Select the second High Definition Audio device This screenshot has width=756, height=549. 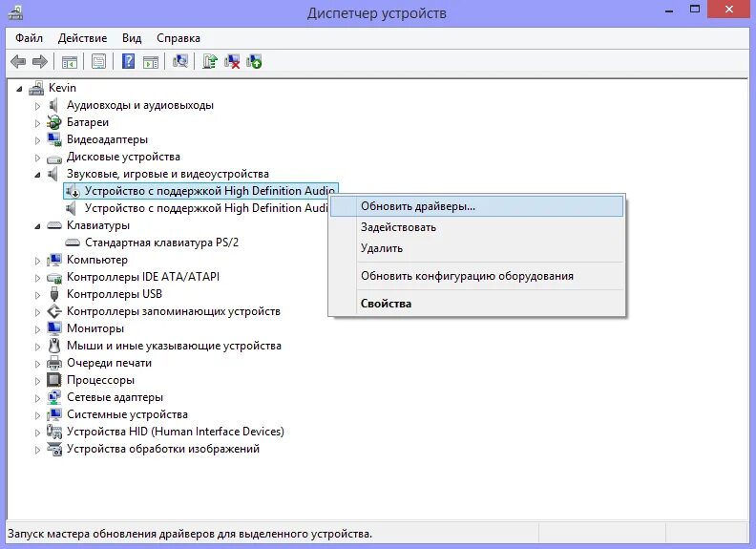click(x=206, y=208)
